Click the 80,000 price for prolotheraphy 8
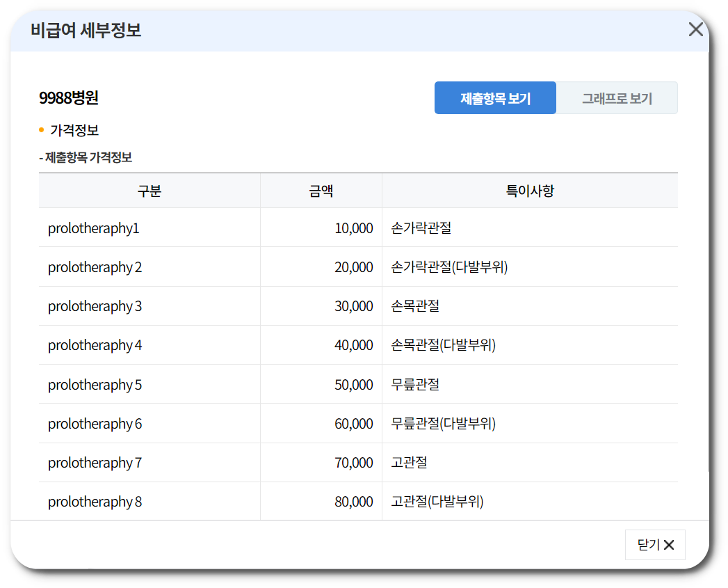 click(349, 501)
